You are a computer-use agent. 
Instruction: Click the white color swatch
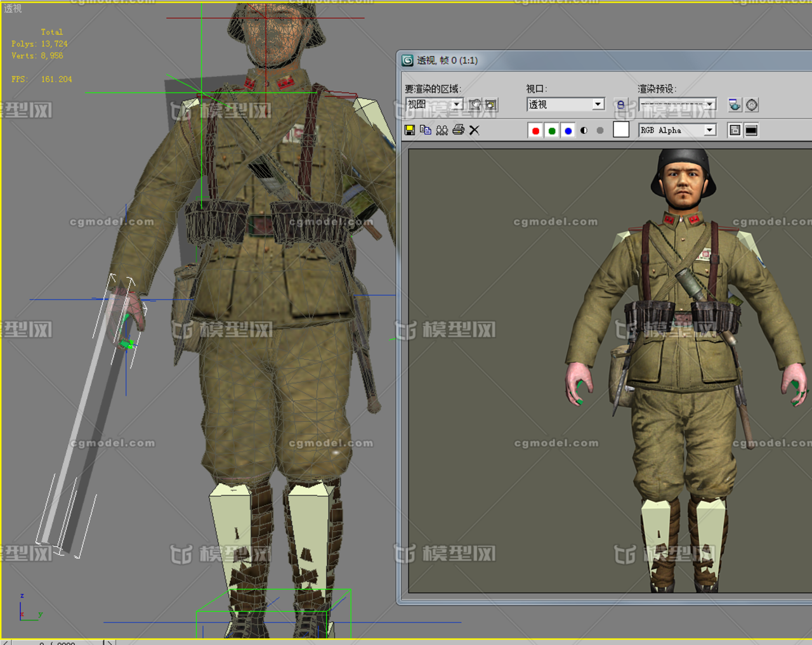621,130
